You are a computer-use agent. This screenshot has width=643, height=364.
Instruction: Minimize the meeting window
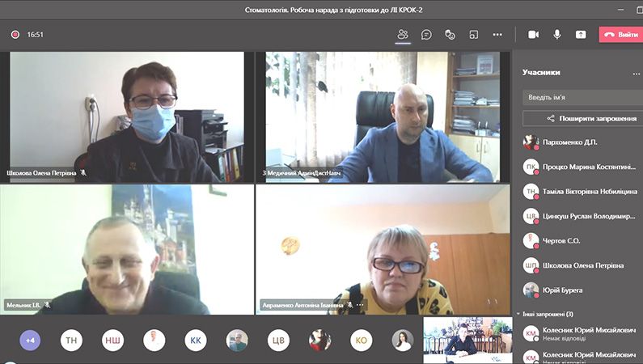coord(621,10)
